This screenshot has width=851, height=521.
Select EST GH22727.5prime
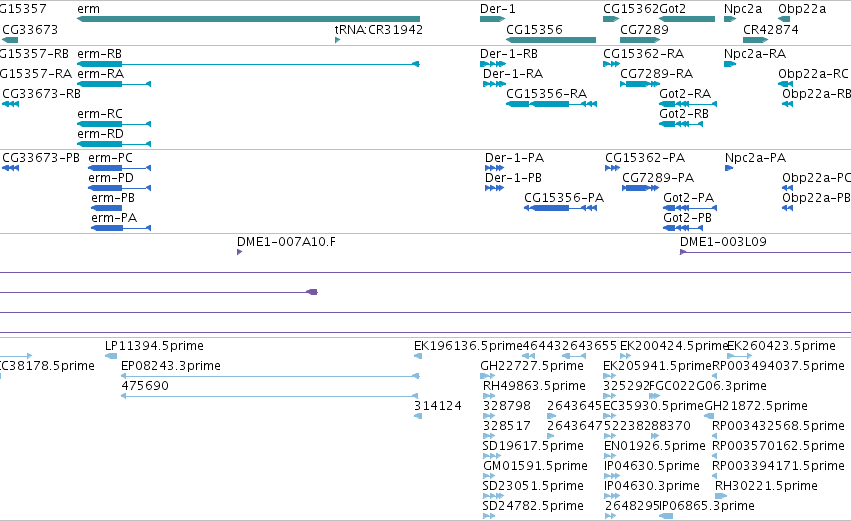(x=487, y=376)
